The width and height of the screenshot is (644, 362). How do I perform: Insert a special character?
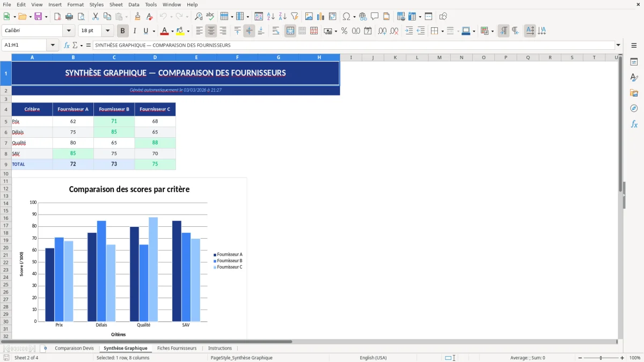[347, 16]
